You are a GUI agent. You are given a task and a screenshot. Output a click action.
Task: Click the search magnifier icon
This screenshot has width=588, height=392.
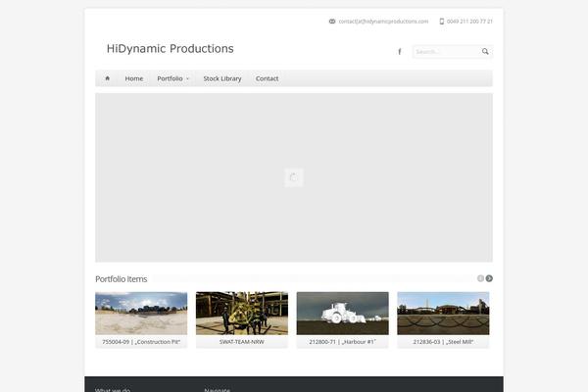click(485, 52)
